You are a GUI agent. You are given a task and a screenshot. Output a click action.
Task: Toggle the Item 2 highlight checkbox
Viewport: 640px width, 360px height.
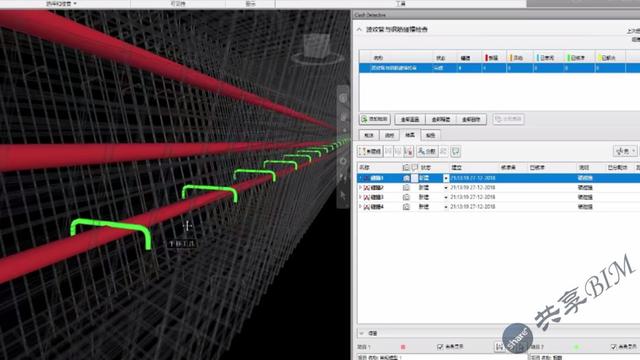tap(613, 347)
